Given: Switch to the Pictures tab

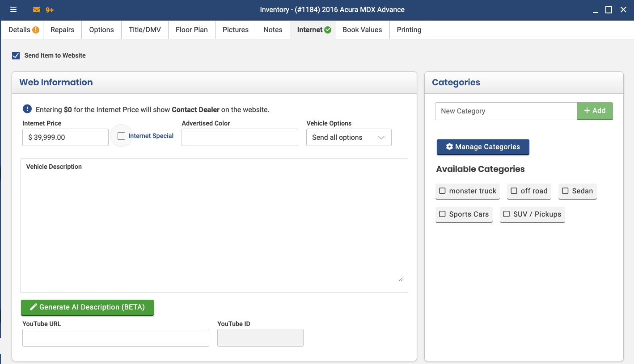Looking at the screenshot, I should pyautogui.click(x=236, y=30).
